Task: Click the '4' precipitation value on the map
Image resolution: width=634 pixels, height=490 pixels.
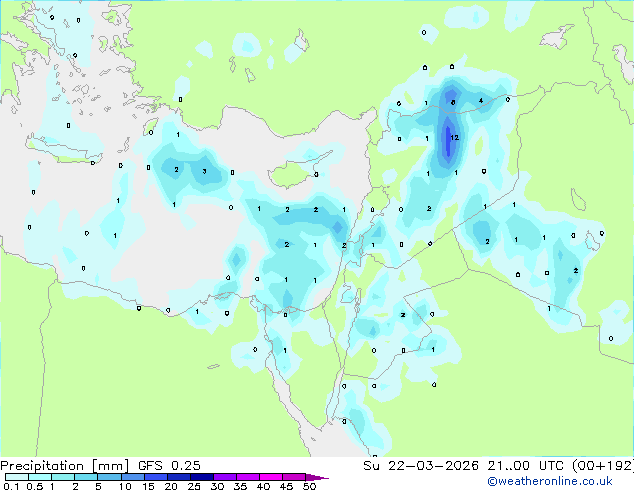Action: coord(481,100)
